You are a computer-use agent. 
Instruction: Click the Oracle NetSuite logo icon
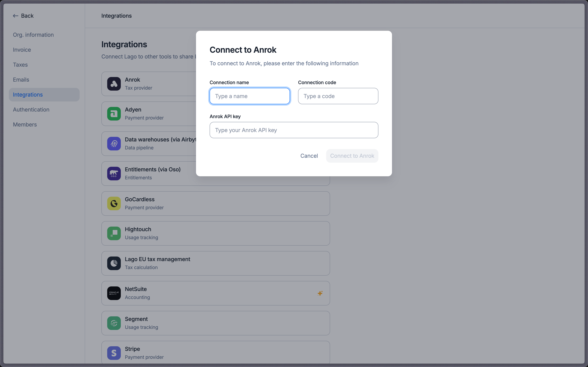pos(114,293)
